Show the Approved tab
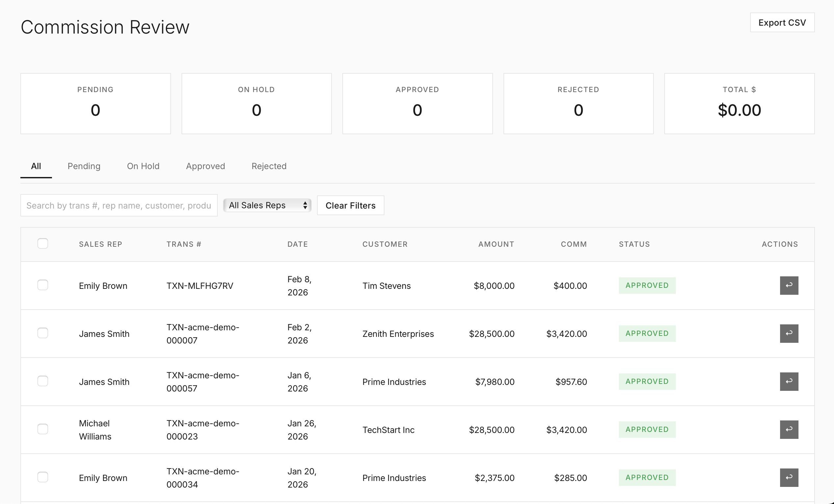834x504 pixels. click(205, 166)
